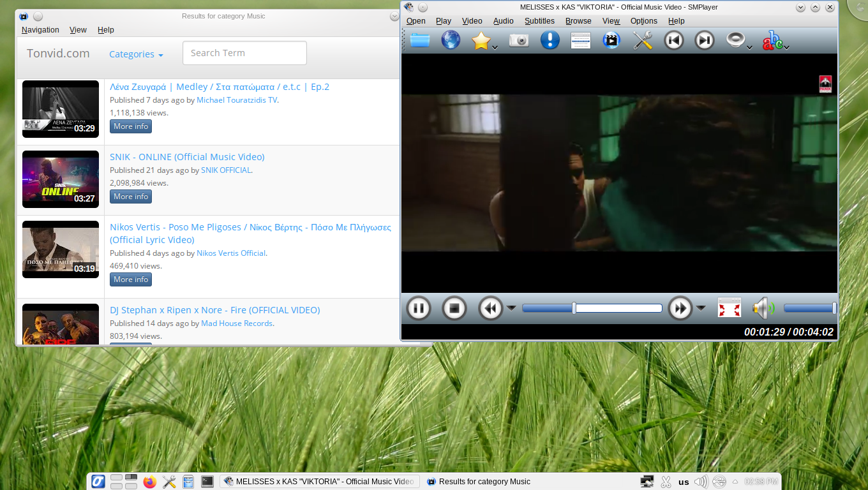
Task: Take a screenshot with the camera icon
Action: pos(519,40)
